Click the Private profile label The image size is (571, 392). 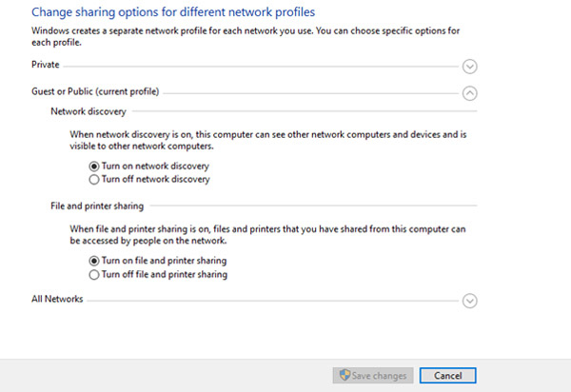(x=46, y=66)
